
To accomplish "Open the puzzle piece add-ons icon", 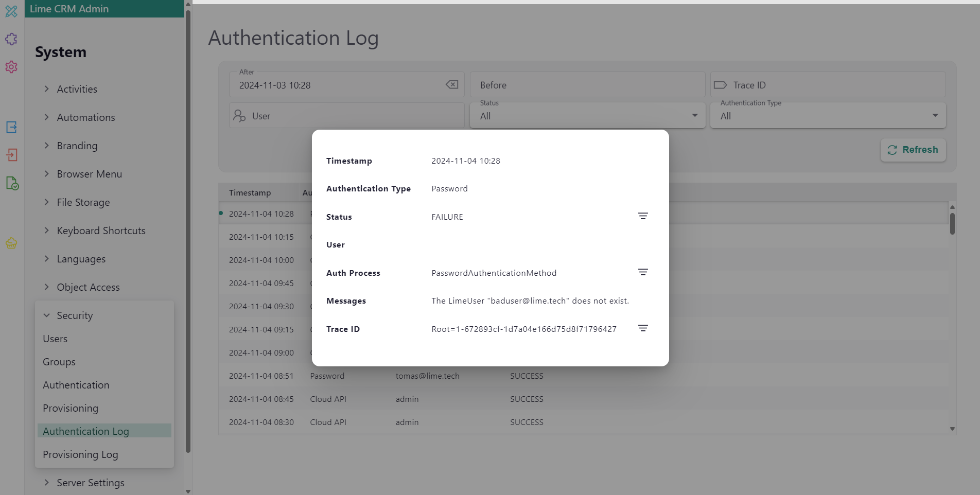I will click(x=11, y=39).
